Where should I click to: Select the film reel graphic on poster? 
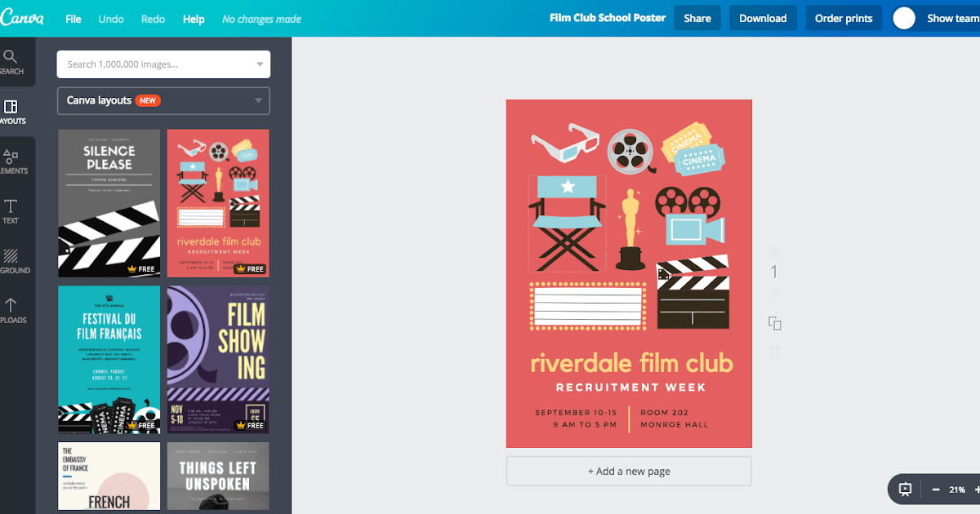point(631,150)
